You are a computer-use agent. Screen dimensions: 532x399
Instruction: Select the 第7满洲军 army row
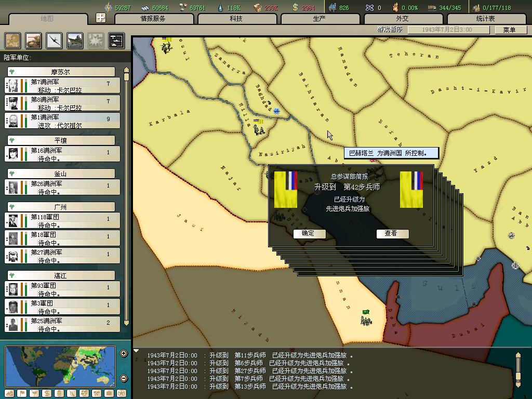pyautogui.click(x=62, y=86)
